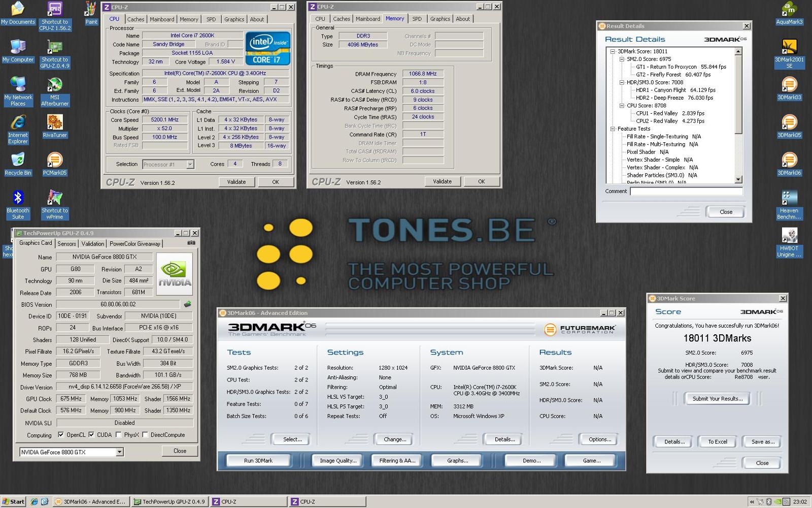The height and width of the screenshot is (508, 812).
Task: Show hidden system tray icons
Action: point(752,501)
